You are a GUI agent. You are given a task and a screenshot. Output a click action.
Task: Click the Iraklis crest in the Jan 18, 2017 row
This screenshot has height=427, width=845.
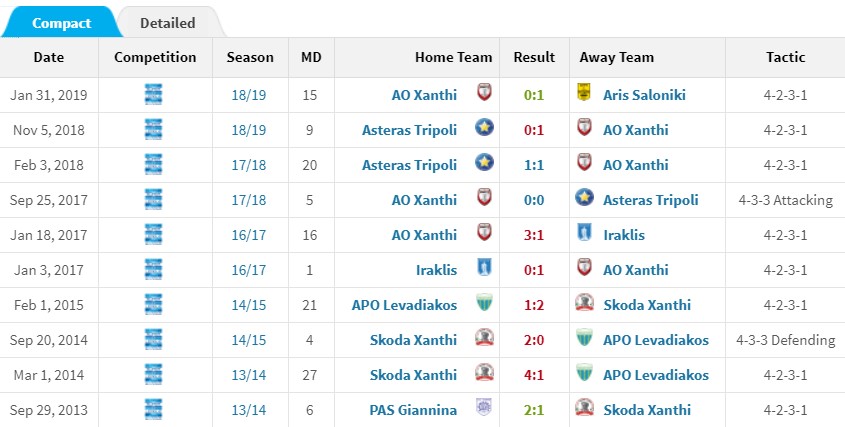[x=584, y=232]
